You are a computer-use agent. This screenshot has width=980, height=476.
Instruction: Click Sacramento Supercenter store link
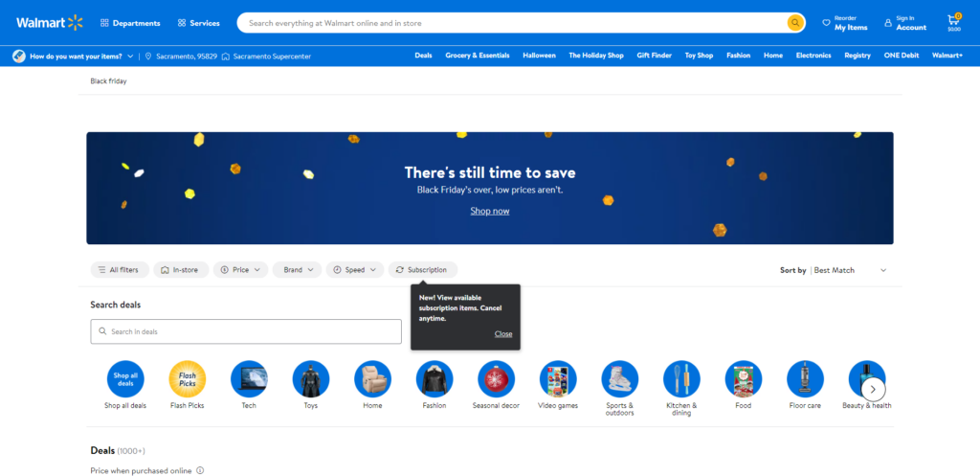[x=266, y=57]
